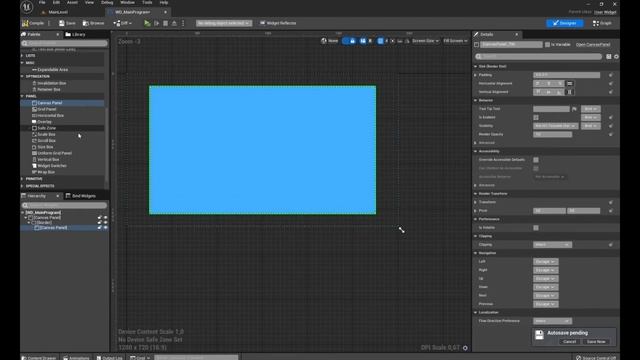Open the debug object selection dropdown
640x360 pixels.
point(224,23)
